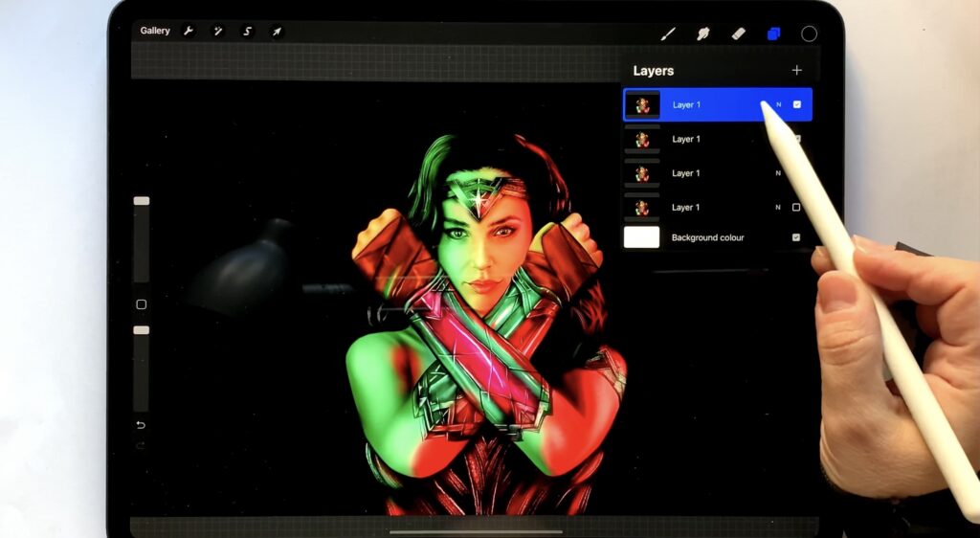This screenshot has width=980, height=538.
Task: Open the color picker circle
Action: pos(809,34)
